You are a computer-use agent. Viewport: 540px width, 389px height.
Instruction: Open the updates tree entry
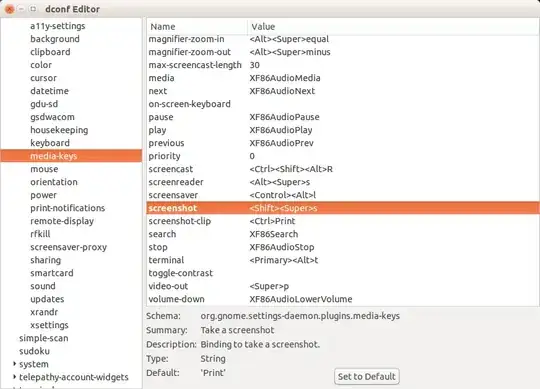click(x=47, y=299)
